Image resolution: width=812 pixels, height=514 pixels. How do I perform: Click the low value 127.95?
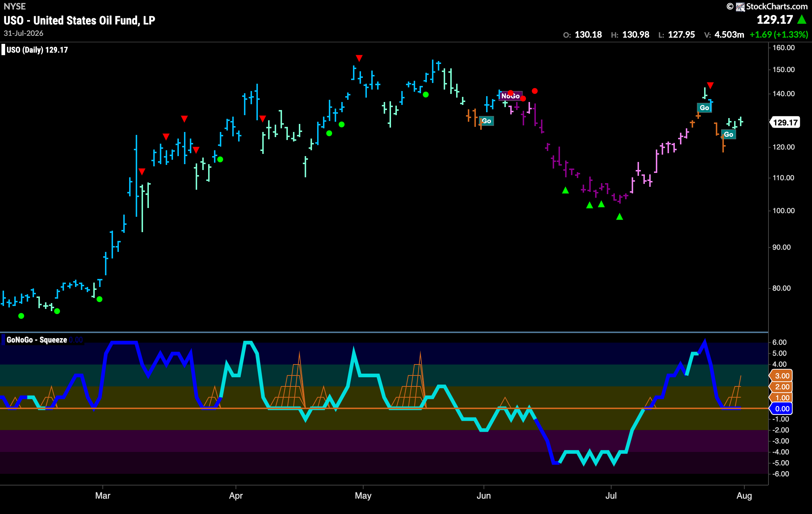click(x=681, y=35)
